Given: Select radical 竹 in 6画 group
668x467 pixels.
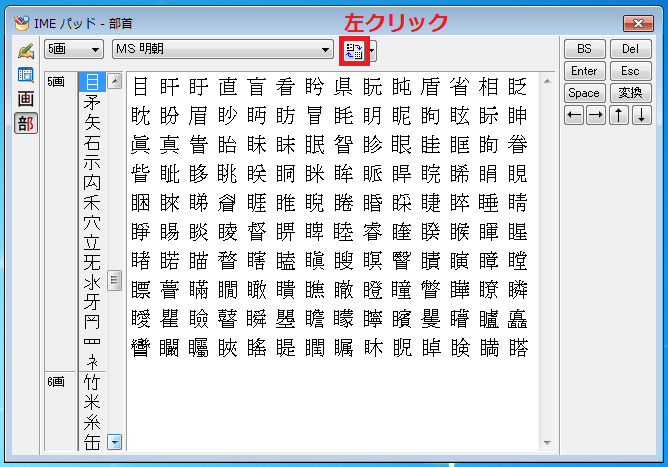Looking at the screenshot, I should coord(92,382).
